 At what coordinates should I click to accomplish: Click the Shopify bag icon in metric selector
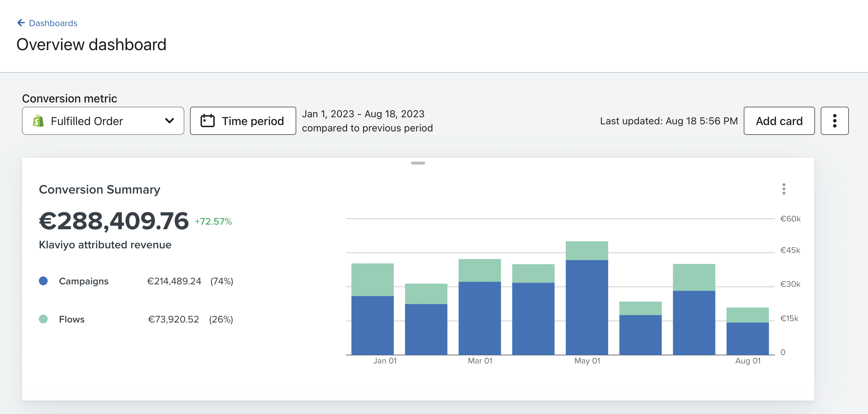38,121
